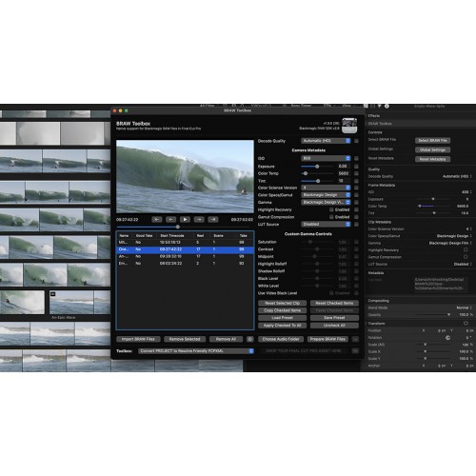This screenshot has height=476, width=476.
Task: Click the playback scrubber handle under the preview
Action: point(178,227)
